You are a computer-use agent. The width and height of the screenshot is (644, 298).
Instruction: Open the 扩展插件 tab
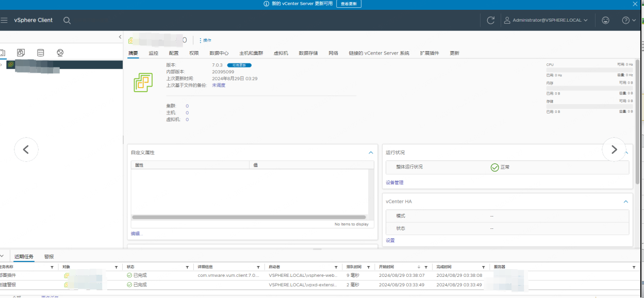click(x=430, y=53)
